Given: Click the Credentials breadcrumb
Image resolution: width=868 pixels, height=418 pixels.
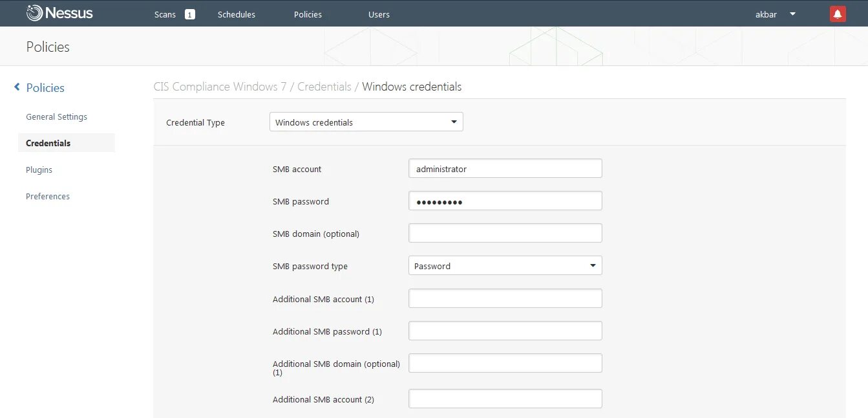Looking at the screenshot, I should coord(324,87).
